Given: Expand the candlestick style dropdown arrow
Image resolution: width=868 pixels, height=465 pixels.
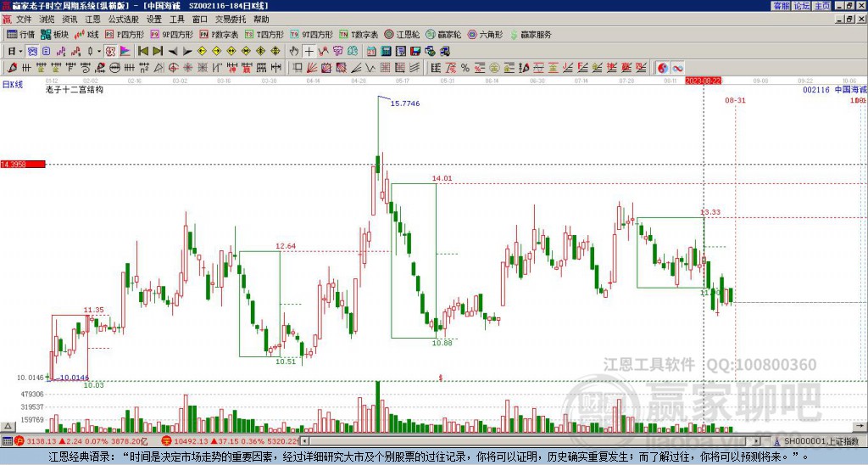Looking at the screenshot, I should [x=99, y=52].
